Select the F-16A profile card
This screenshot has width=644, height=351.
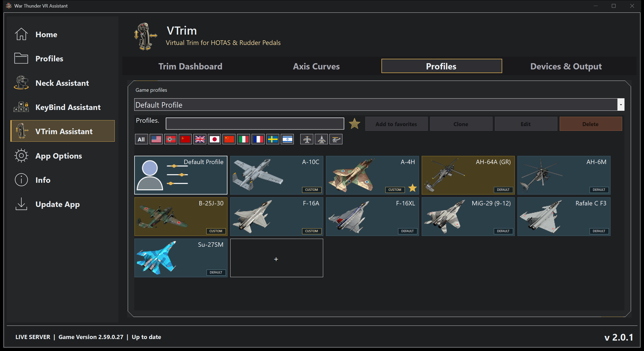[277, 216]
